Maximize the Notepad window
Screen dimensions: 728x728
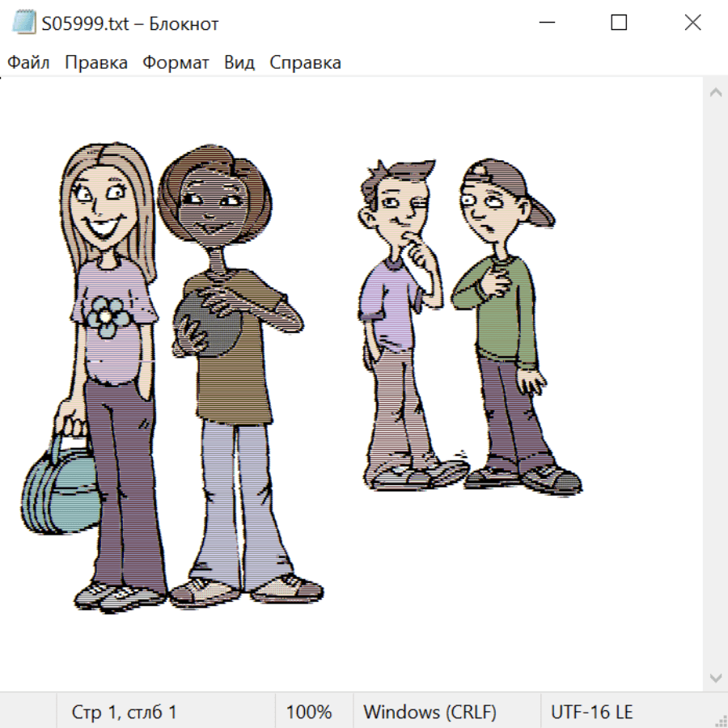[619, 23]
